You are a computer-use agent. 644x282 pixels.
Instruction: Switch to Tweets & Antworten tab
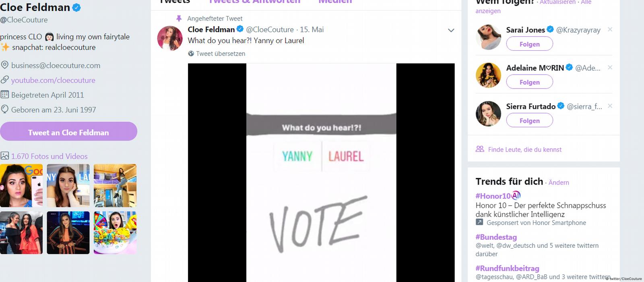pos(254,2)
